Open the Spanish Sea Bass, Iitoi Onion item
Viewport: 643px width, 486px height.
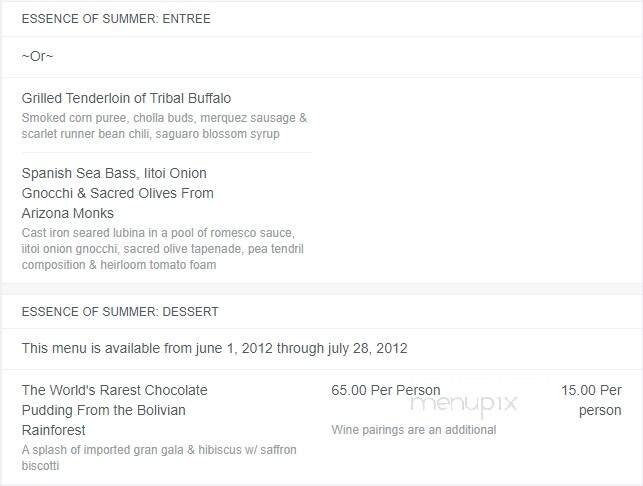pyautogui.click(x=114, y=173)
